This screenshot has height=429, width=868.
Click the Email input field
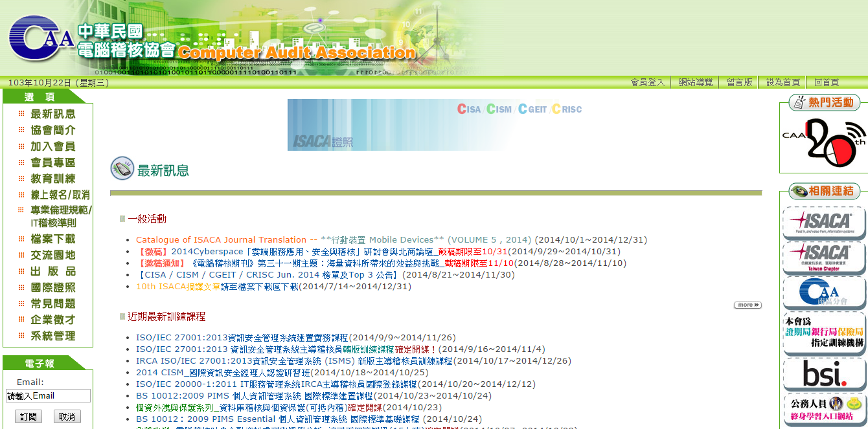pos(48,396)
